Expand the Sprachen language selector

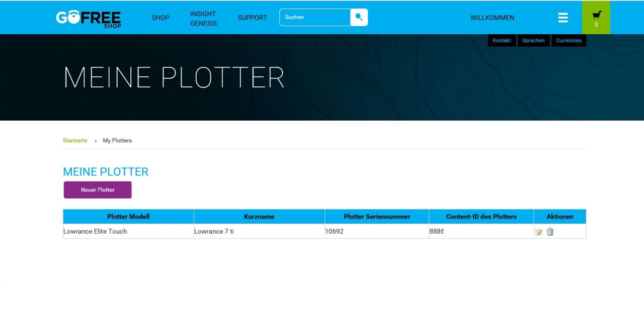pos(533,40)
